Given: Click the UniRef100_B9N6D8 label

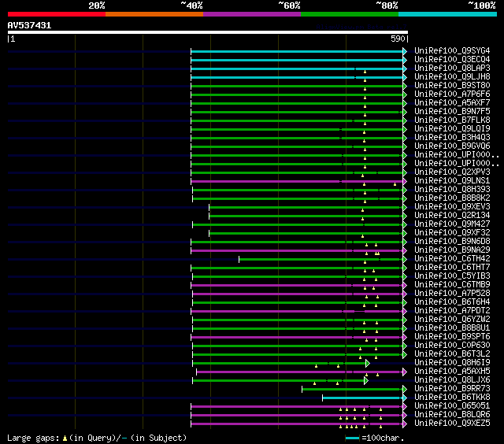Looking at the screenshot, I should pos(452,242).
